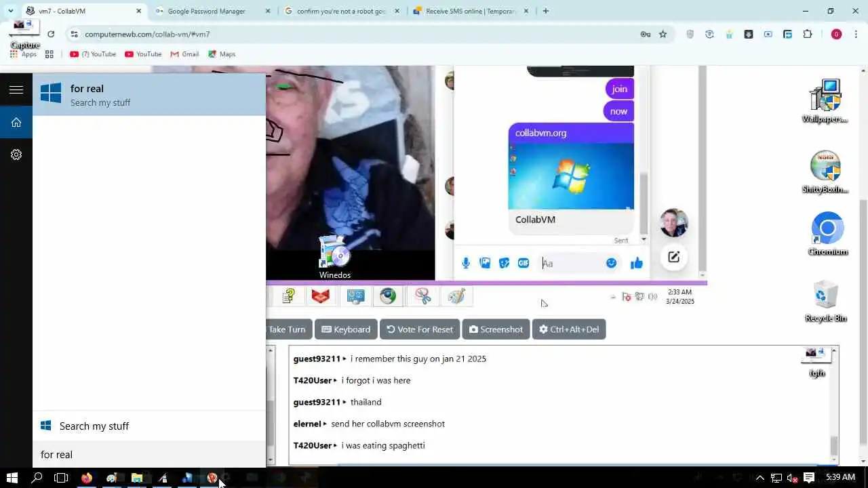Open the on-screen Keyboard button
This screenshot has height=488, width=868.
[x=346, y=329]
